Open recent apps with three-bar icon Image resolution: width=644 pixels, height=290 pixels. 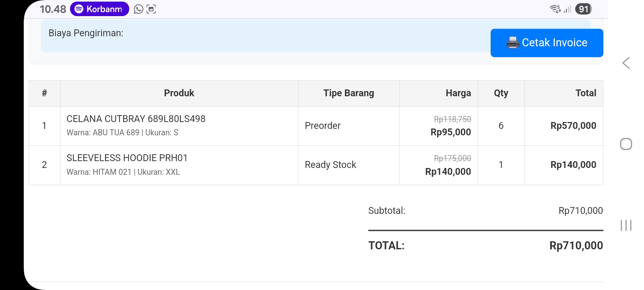click(626, 225)
